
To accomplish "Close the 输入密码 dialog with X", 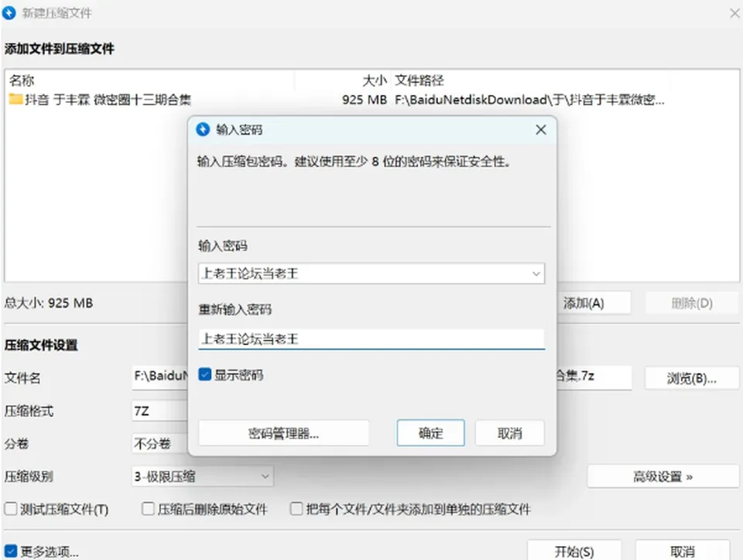I will pos(541,130).
